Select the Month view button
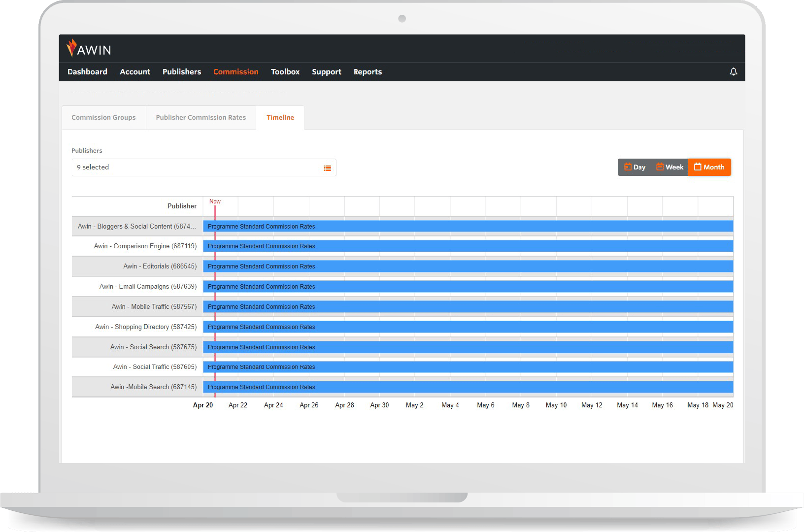The image size is (804, 532). tap(709, 167)
